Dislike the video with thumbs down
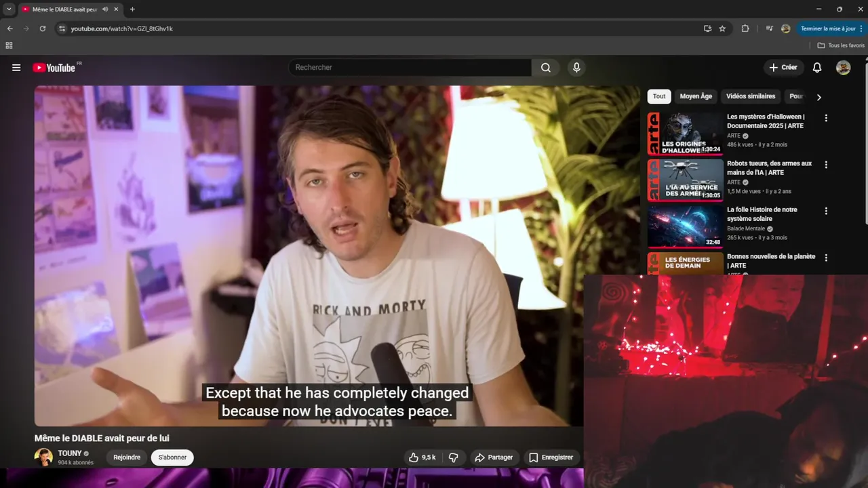 tap(454, 457)
